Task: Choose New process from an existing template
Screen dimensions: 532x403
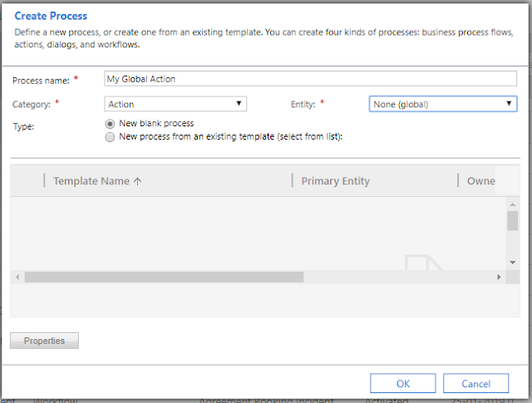Action: tap(111, 137)
